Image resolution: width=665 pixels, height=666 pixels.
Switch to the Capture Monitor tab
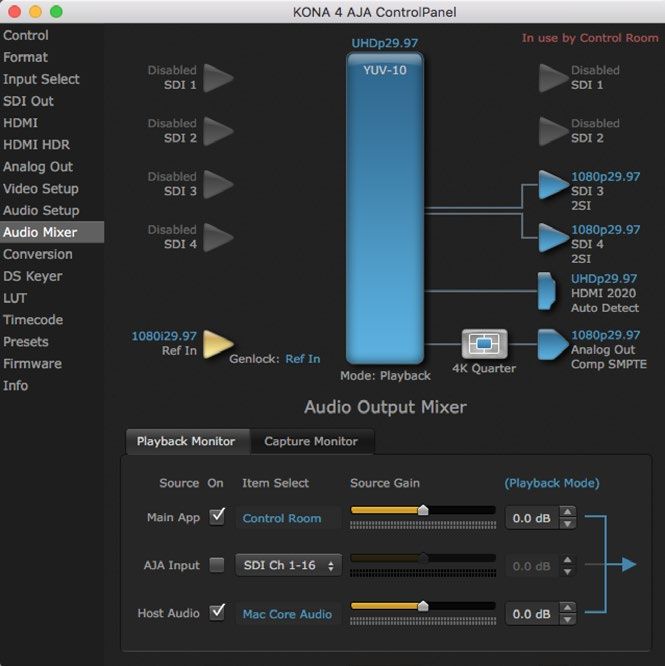(x=311, y=441)
